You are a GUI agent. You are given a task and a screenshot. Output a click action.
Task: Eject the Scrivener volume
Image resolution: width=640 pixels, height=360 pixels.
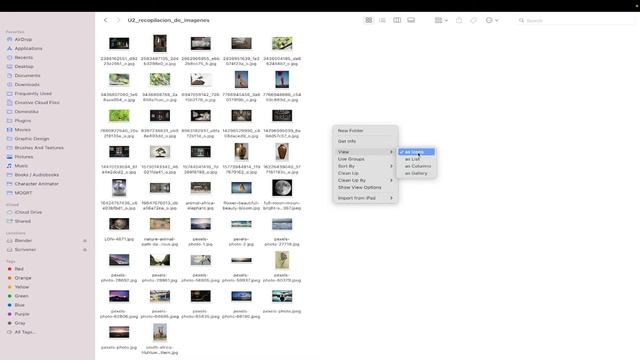[85, 250]
